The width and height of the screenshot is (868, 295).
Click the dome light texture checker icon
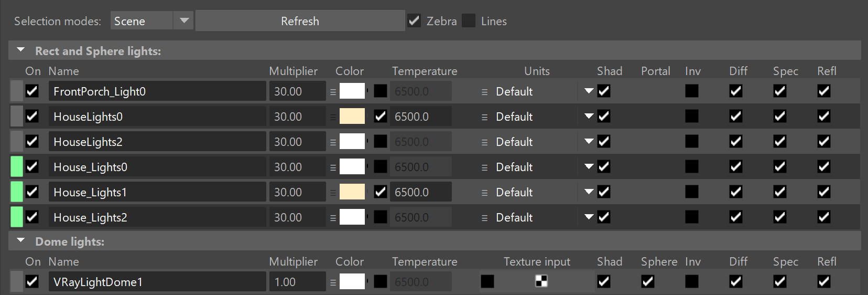click(x=541, y=281)
